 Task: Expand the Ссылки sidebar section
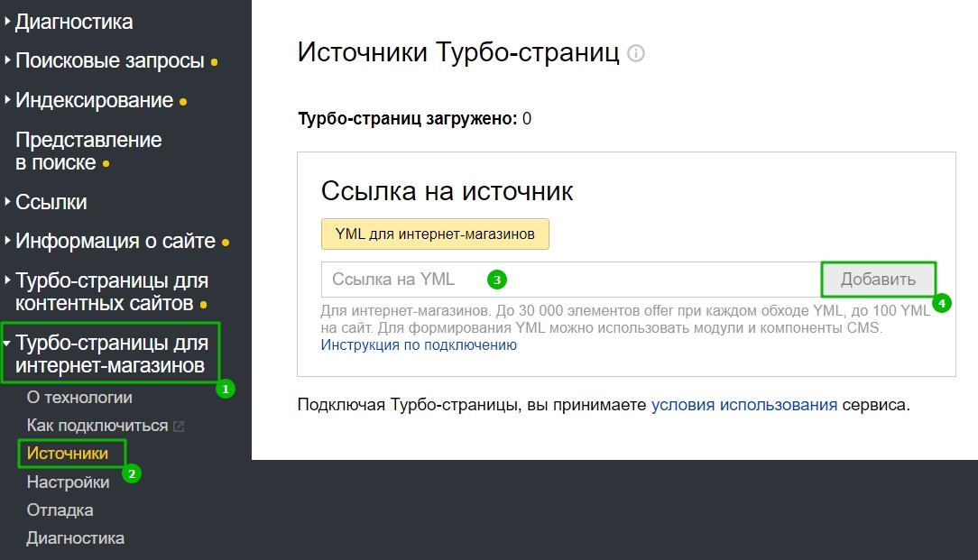51,202
